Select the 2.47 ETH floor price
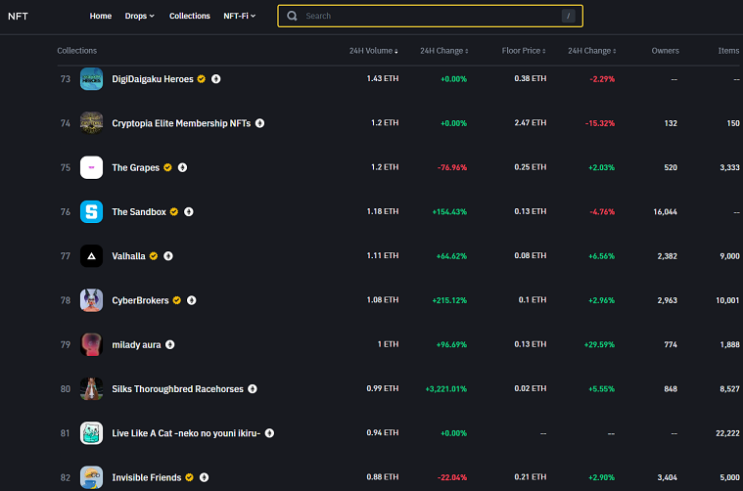This screenshot has height=491, width=743. [530, 123]
